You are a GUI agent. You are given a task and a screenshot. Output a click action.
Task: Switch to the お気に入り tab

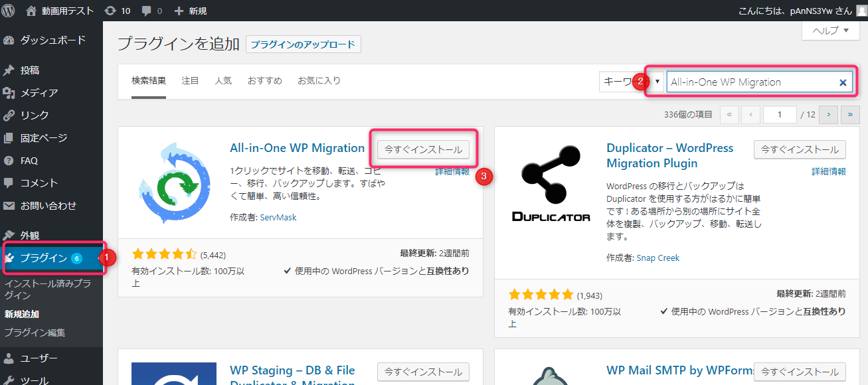pos(319,81)
